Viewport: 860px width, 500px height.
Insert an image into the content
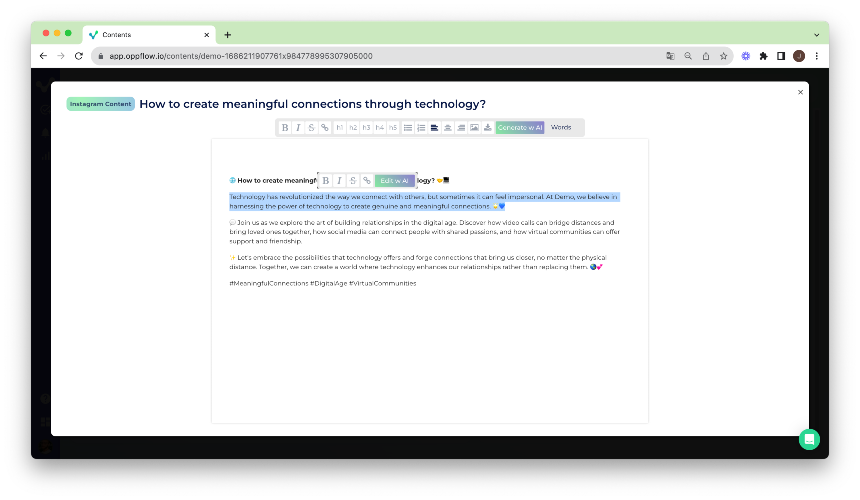(x=474, y=128)
